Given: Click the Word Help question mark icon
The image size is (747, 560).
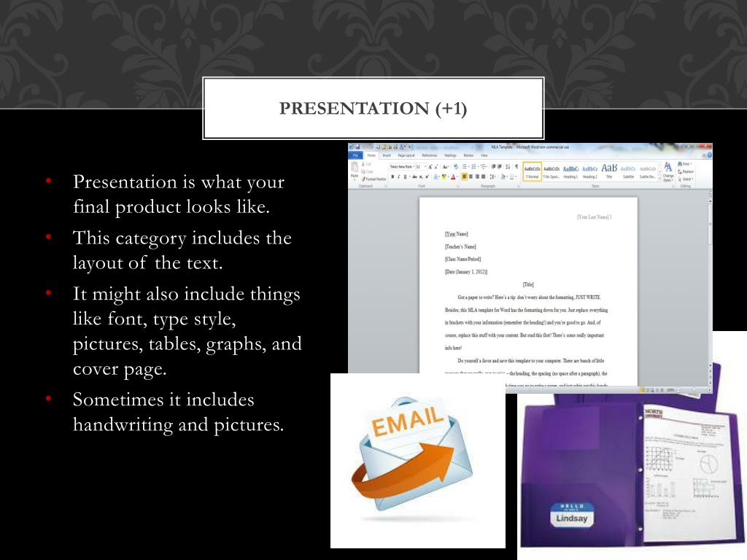Looking at the screenshot, I should pos(710,155).
